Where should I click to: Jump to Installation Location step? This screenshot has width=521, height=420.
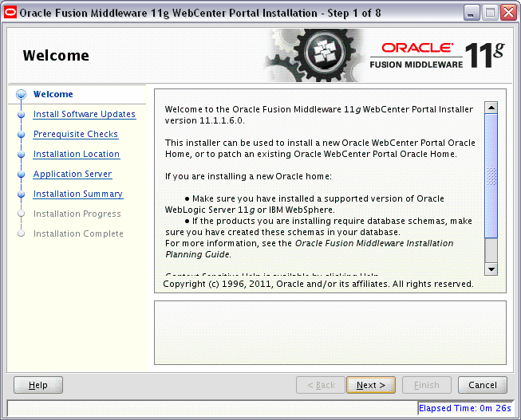point(77,154)
